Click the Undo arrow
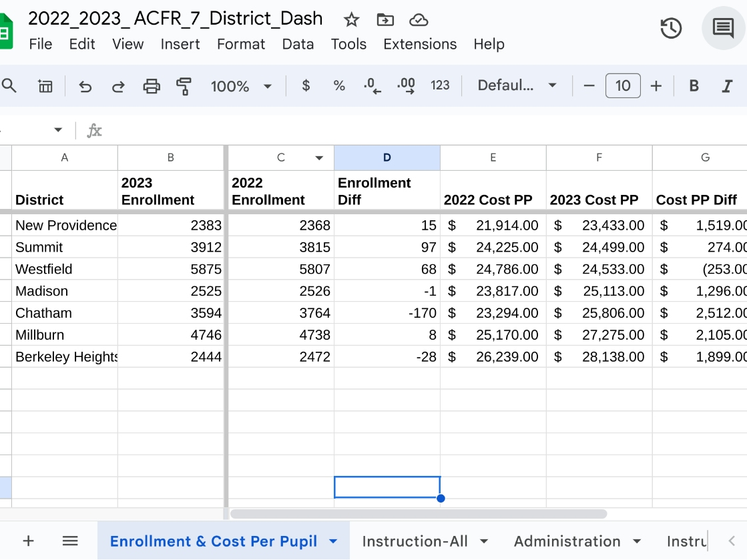The width and height of the screenshot is (747, 560). (85, 86)
